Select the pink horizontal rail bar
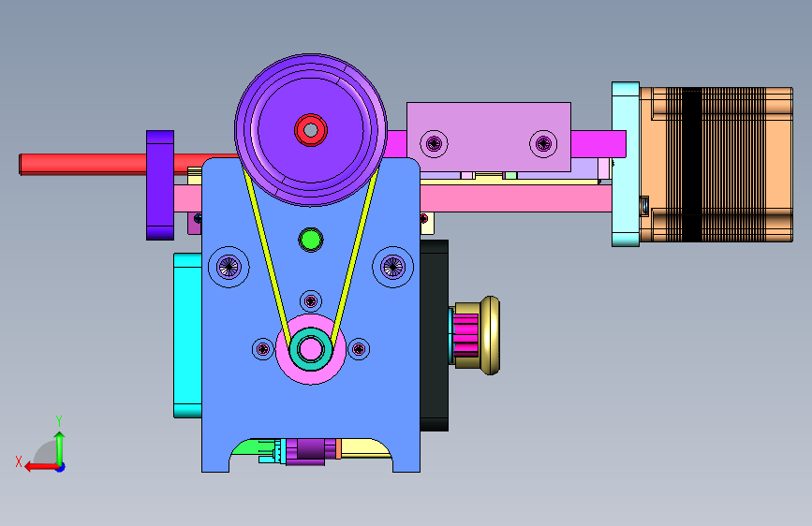The image size is (812, 526). point(515,198)
